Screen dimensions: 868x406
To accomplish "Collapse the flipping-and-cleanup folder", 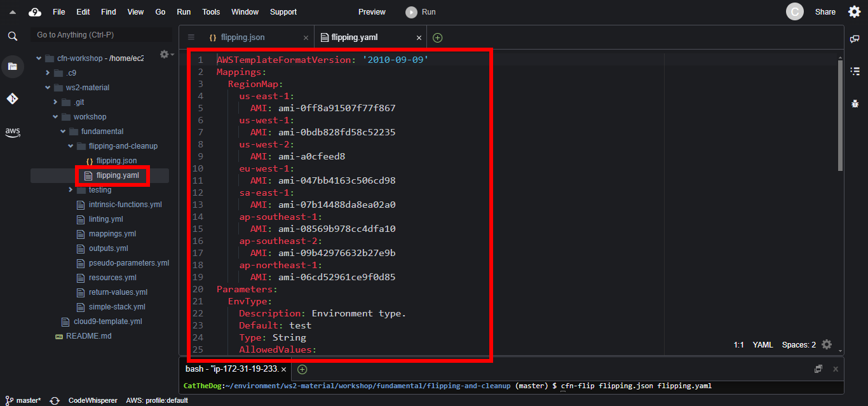I will point(71,146).
